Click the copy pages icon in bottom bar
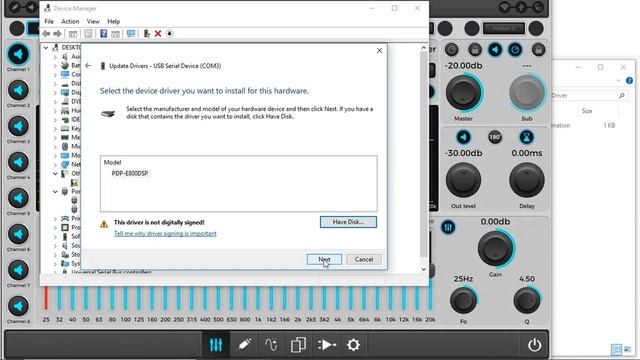The image size is (640, 360). (298, 345)
